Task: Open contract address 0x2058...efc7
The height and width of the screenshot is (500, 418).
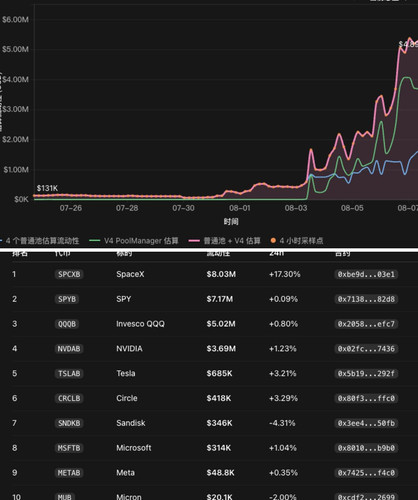Action: coord(366,324)
